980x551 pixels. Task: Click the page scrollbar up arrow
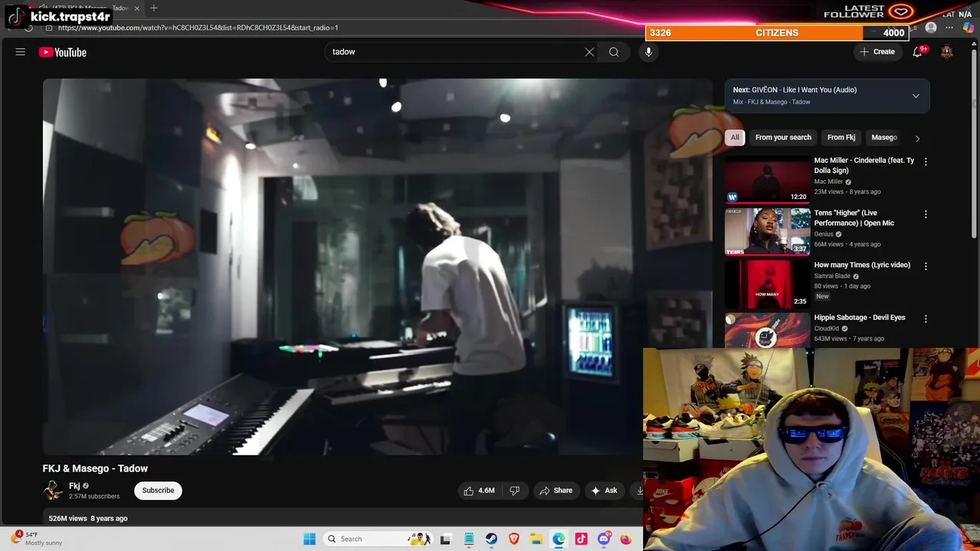coord(975,42)
